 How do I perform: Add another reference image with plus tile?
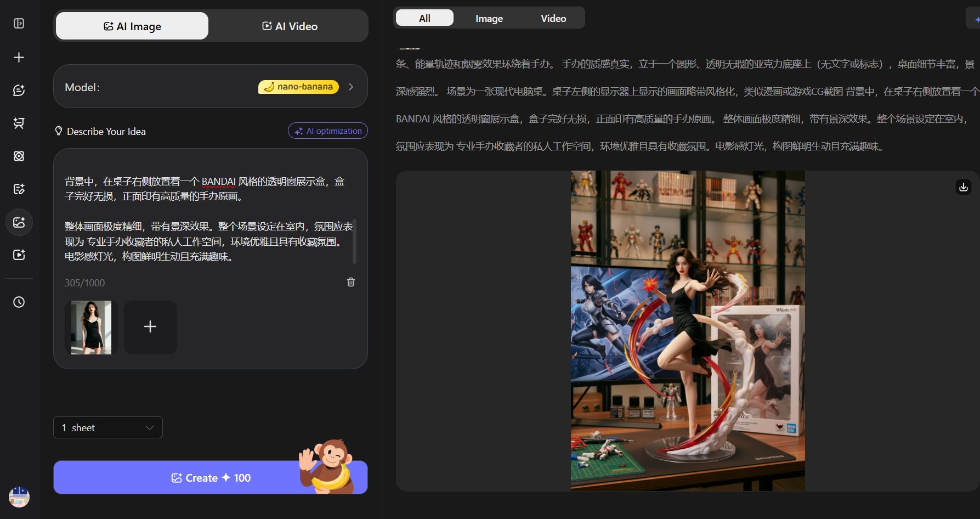pyautogui.click(x=150, y=327)
